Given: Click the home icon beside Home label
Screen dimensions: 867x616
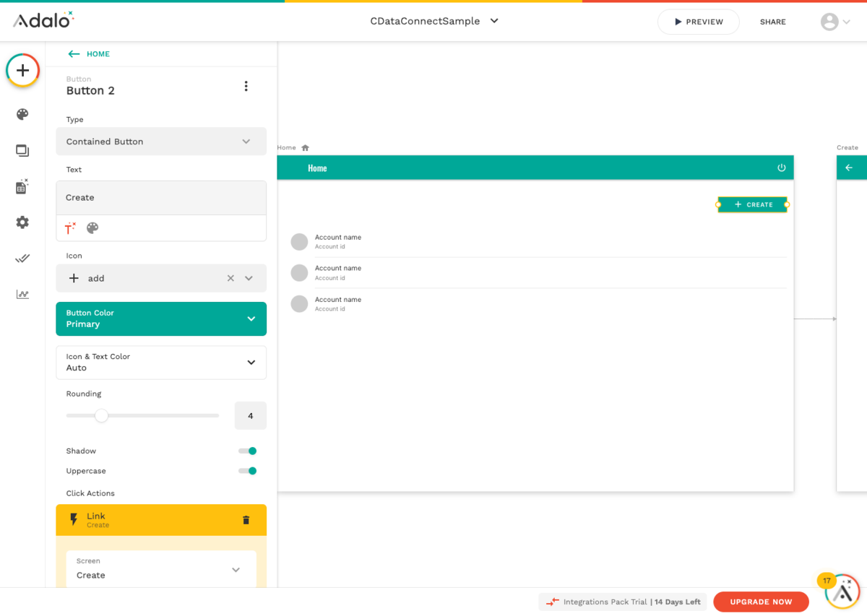Looking at the screenshot, I should (x=305, y=147).
